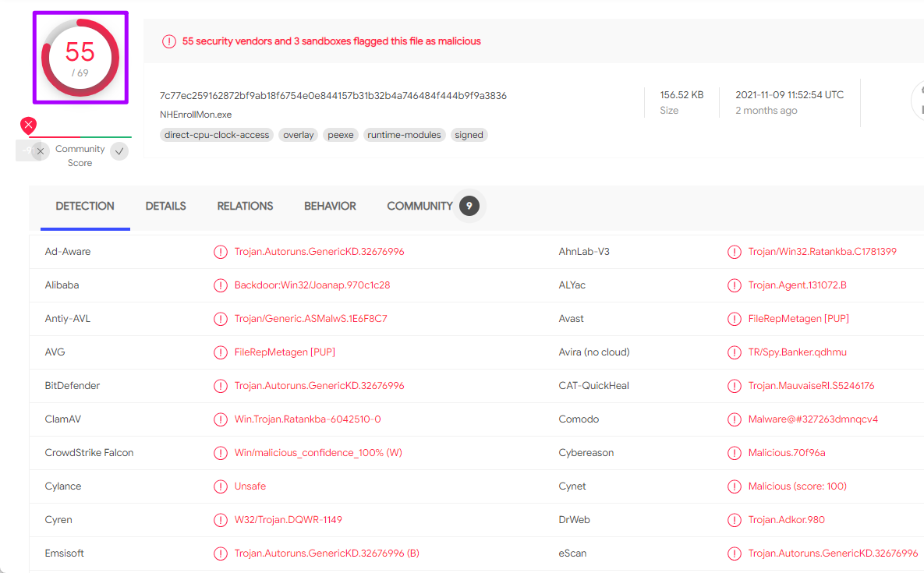This screenshot has width=924, height=573.
Task: Click the Alibaba detection alert icon
Action: click(x=221, y=285)
